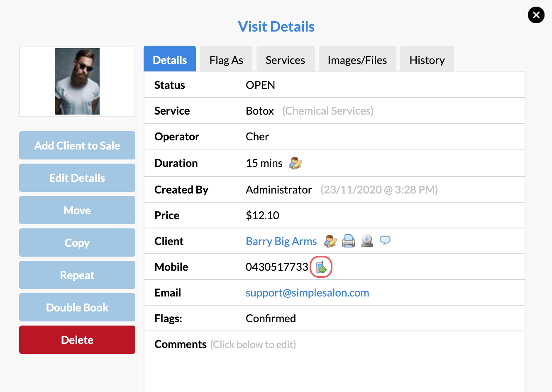Click the Double Book button

(77, 307)
